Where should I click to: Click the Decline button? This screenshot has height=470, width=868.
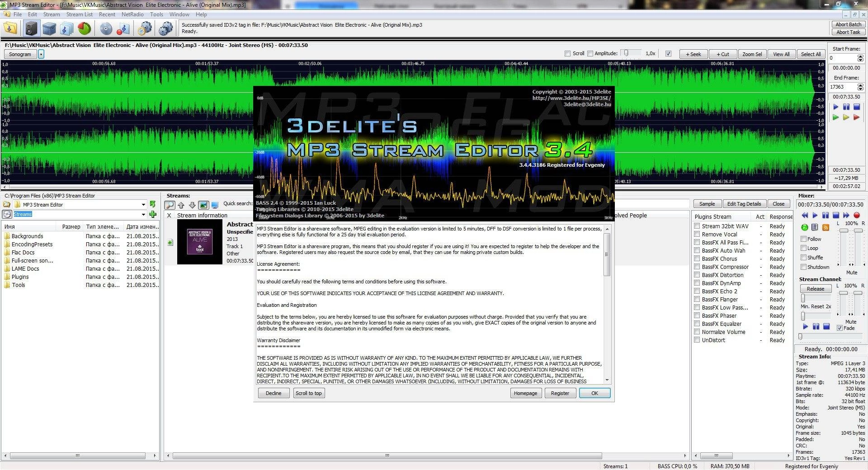274,393
